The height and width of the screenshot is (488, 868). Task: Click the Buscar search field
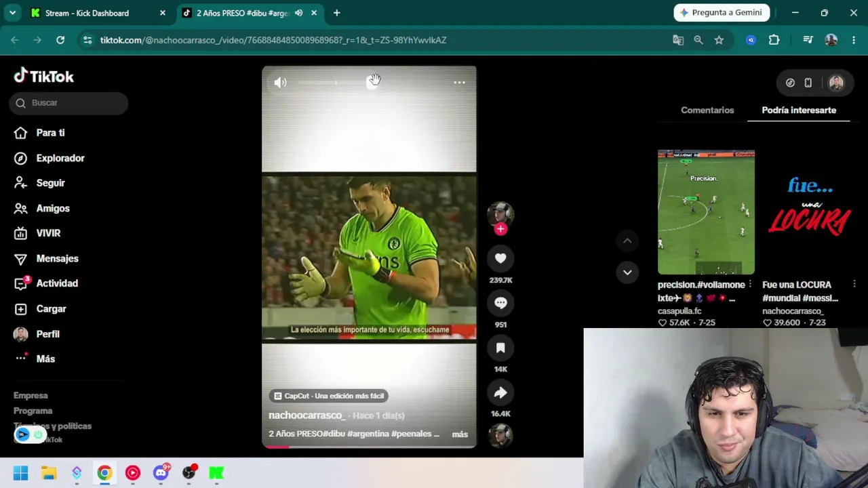(x=68, y=103)
